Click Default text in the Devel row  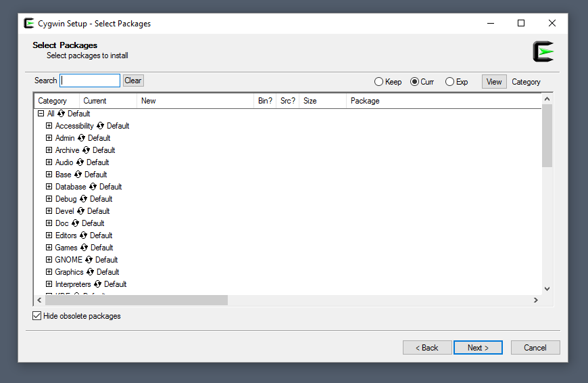click(99, 211)
